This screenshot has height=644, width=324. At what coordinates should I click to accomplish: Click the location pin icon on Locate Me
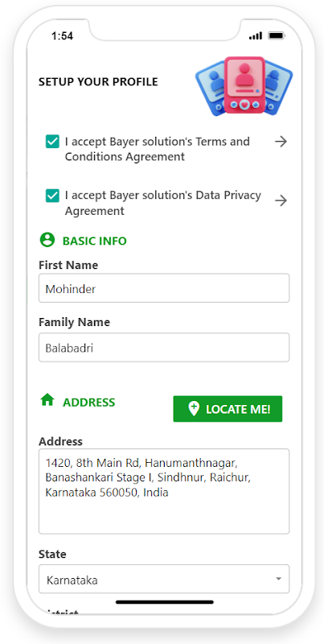click(194, 409)
